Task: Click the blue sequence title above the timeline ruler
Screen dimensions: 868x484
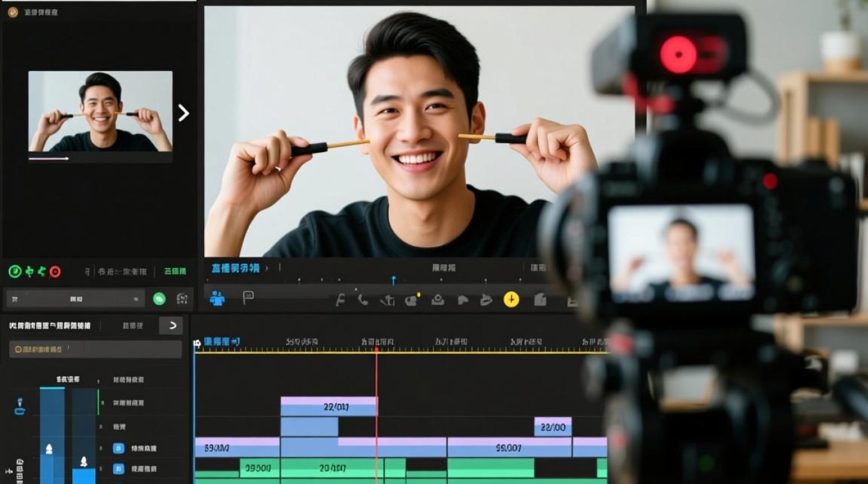Action: pyautogui.click(x=221, y=341)
